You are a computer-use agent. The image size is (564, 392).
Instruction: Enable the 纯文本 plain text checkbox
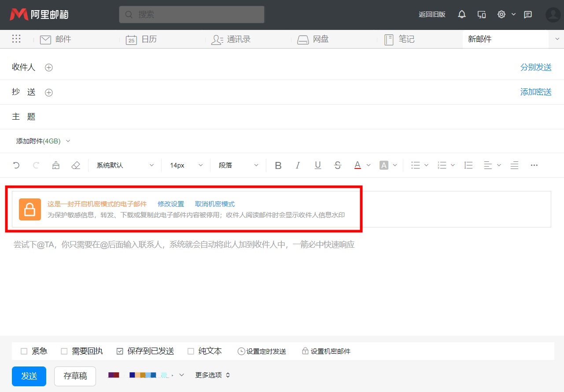click(x=191, y=351)
